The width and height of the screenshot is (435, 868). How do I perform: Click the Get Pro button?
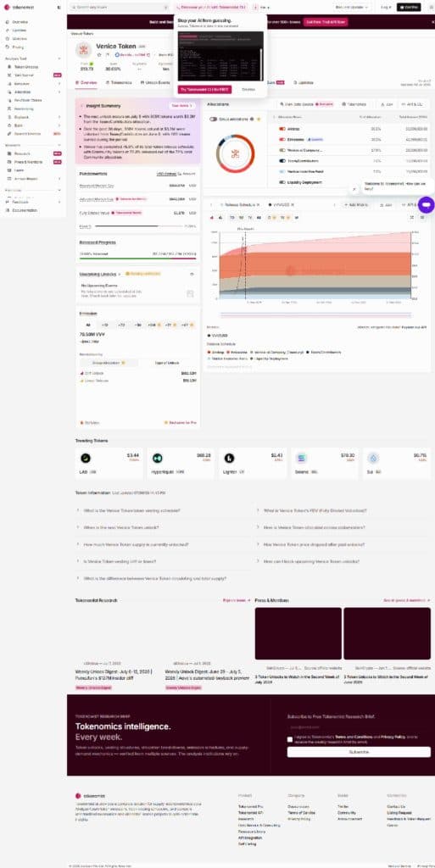pyautogui.click(x=409, y=7)
